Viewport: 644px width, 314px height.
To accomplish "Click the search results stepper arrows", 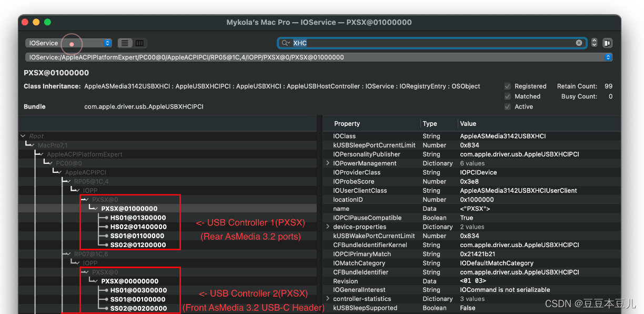I will (x=595, y=43).
